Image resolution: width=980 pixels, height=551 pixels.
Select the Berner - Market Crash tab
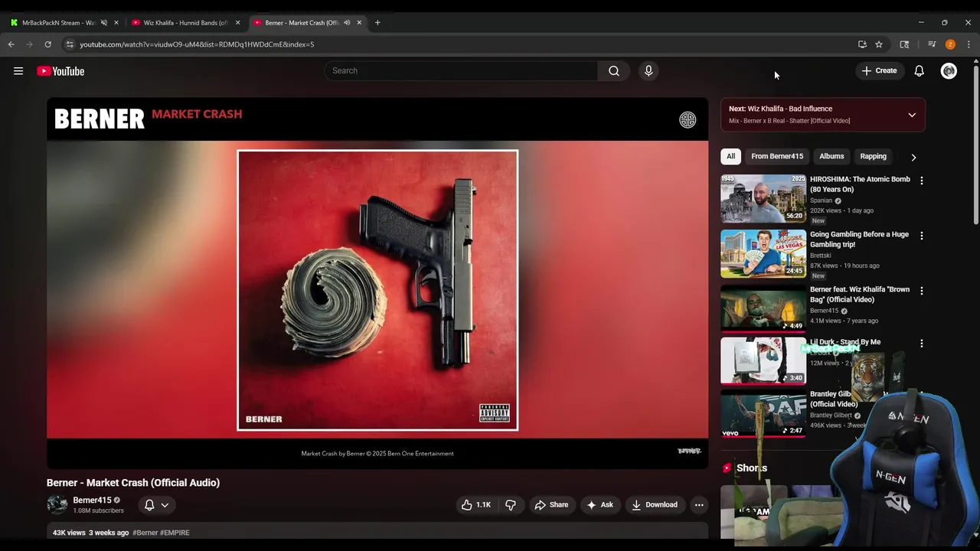(302, 23)
